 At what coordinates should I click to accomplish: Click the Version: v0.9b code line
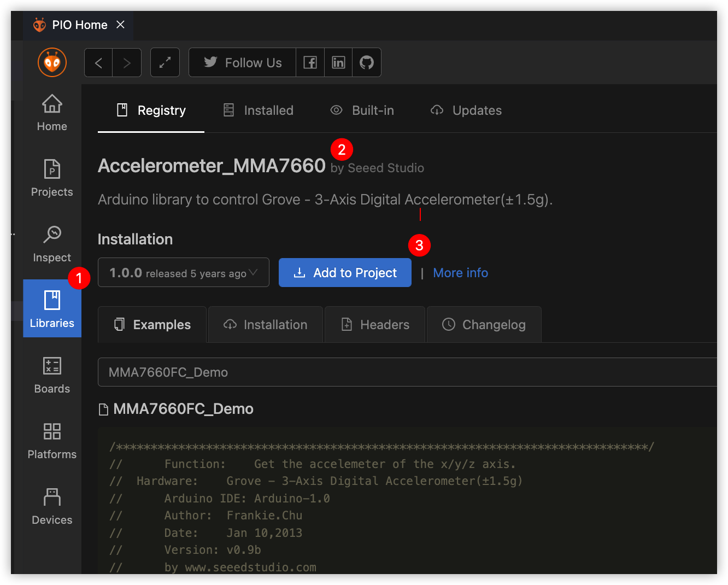pyautogui.click(x=185, y=550)
